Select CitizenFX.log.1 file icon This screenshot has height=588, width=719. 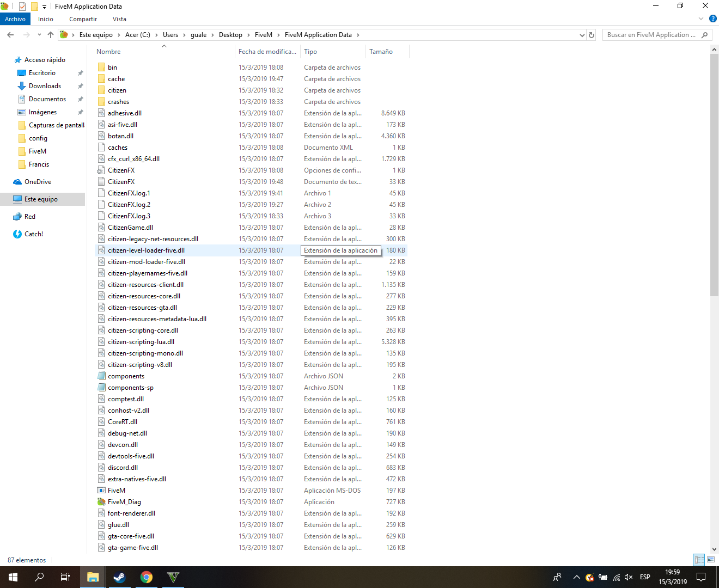click(101, 193)
